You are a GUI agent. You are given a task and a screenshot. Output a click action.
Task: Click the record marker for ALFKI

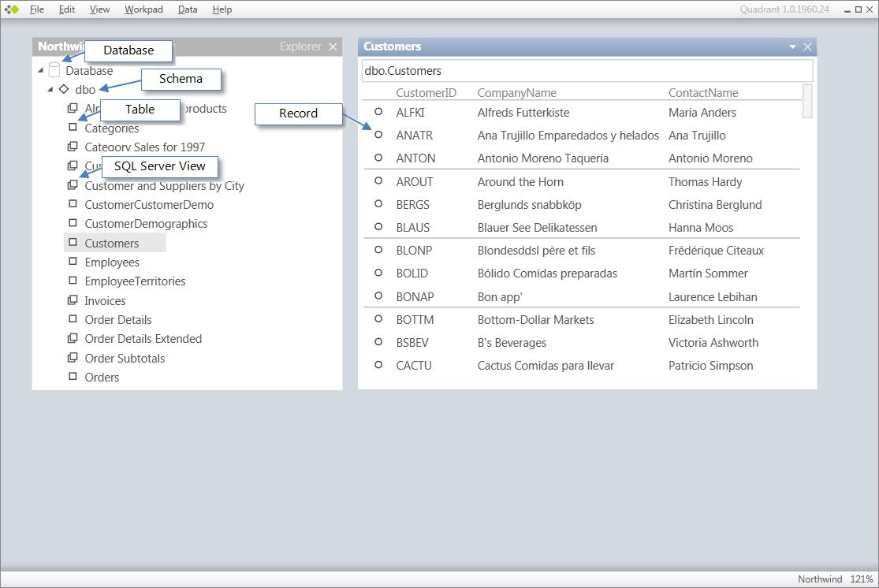click(x=378, y=112)
